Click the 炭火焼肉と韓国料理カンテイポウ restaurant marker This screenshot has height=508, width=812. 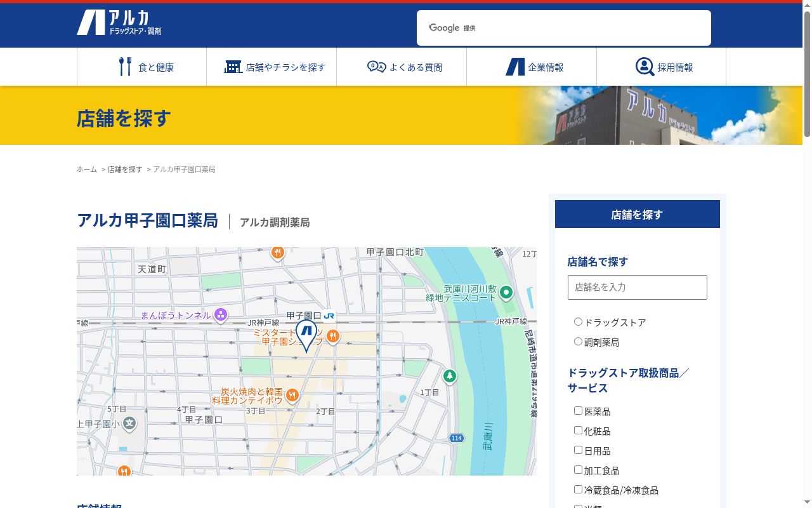pos(292,395)
